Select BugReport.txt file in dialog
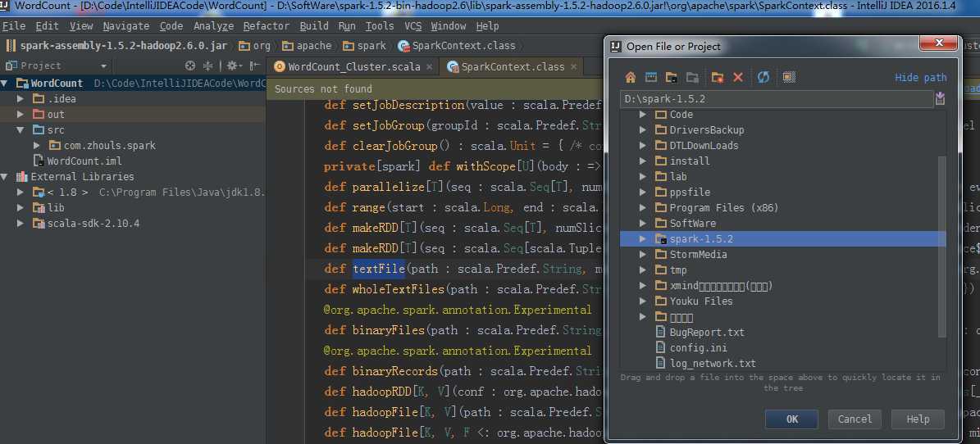The image size is (980, 444). pyautogui.click(x=707, y=333)
